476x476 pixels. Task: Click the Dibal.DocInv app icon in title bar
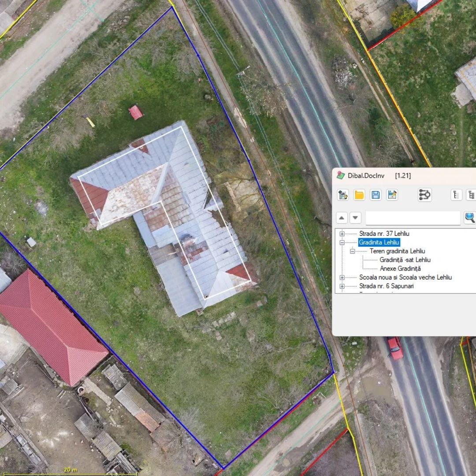(341, 175)
